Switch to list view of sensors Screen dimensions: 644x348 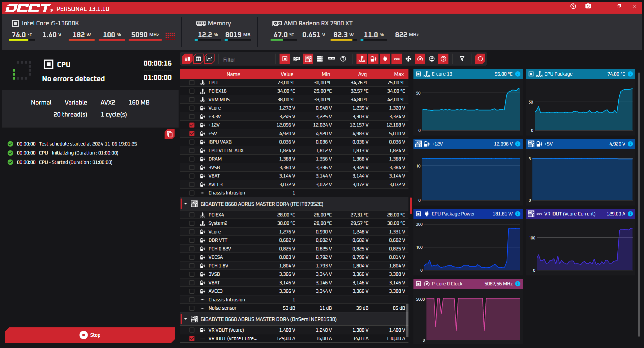(x=187, y=59)
